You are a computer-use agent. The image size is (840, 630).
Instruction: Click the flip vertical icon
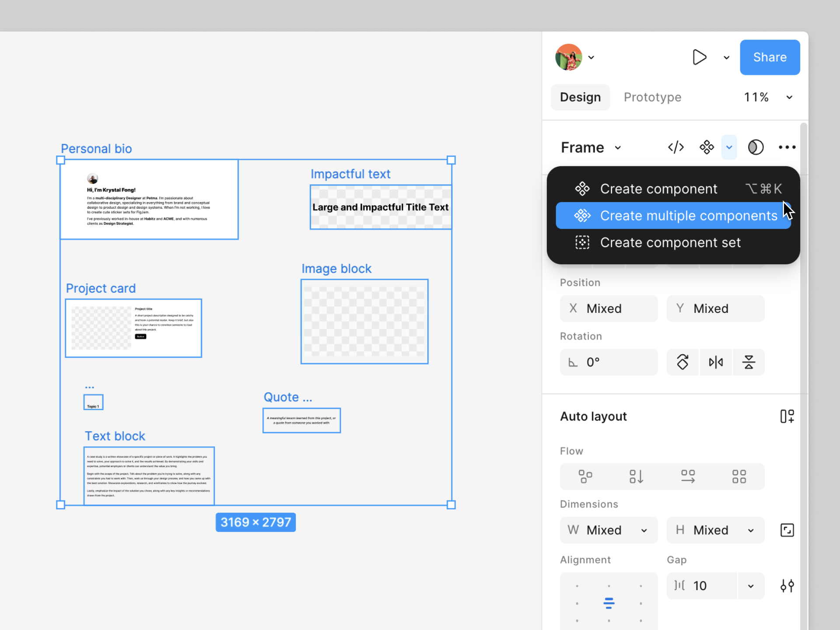pos(749,362)
